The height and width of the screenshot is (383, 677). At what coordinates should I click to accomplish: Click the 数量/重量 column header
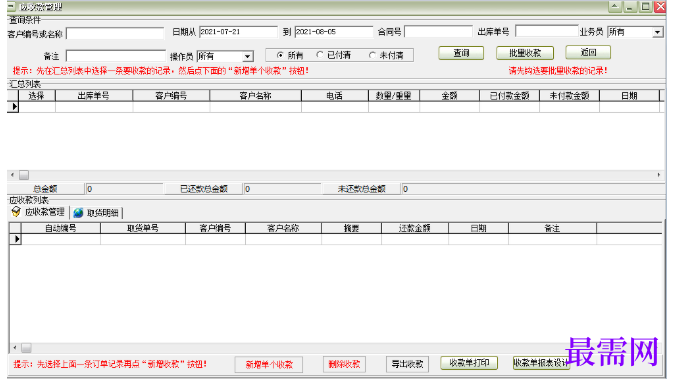(394, 95)
